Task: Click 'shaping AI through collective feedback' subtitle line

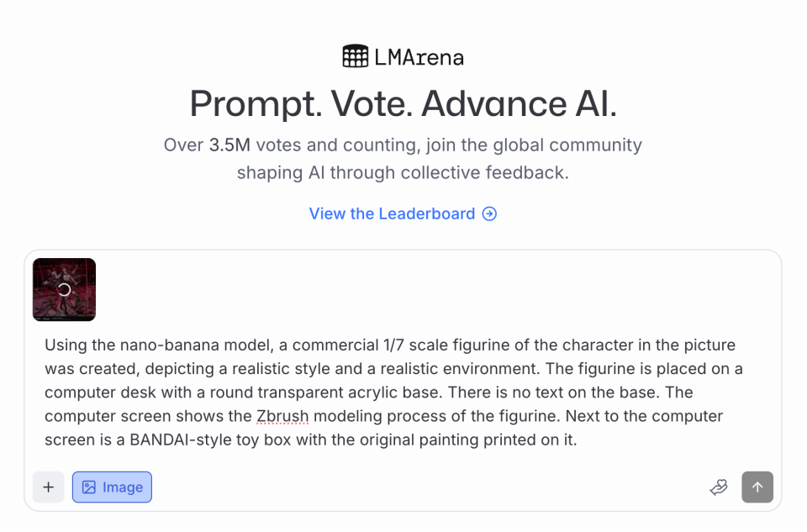Action: [x=403, y=173]
